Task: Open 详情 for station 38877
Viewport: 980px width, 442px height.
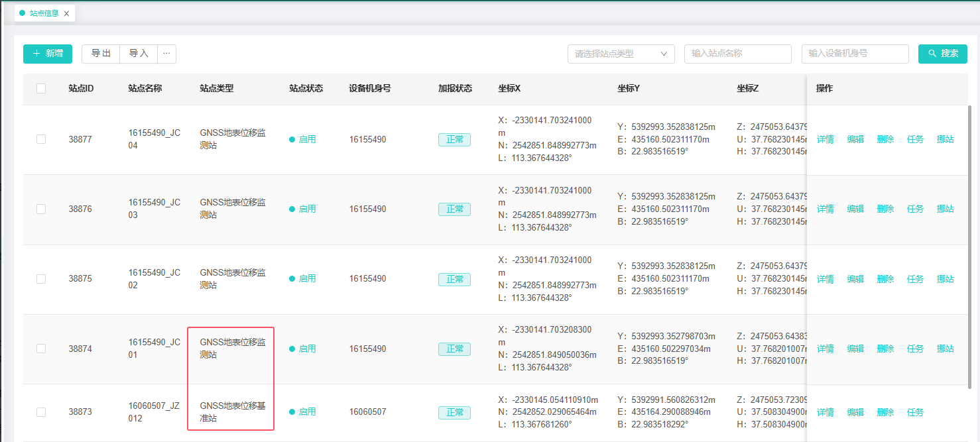Action: (825, 139)
